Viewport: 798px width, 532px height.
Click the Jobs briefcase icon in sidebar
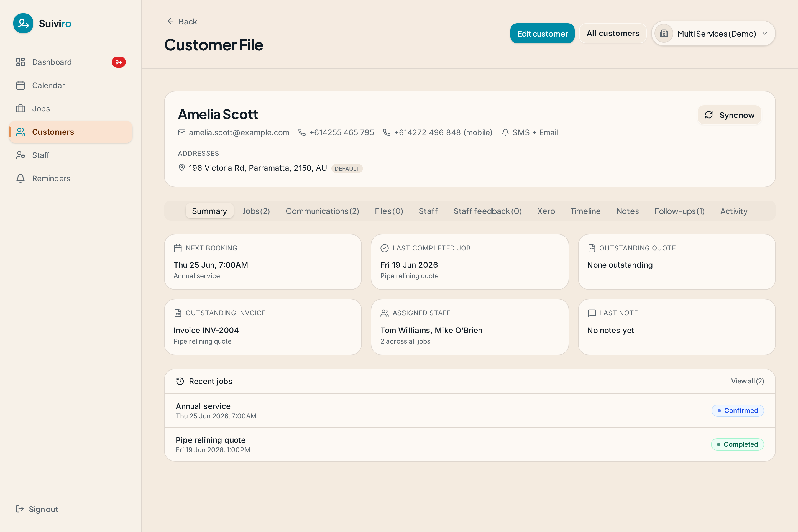[x=20, y=109]
